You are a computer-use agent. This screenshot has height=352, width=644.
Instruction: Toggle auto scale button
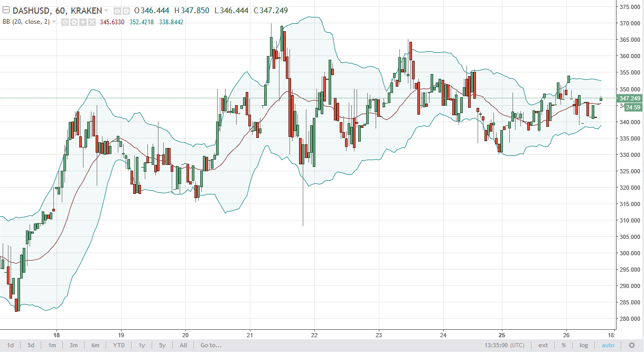608,345
